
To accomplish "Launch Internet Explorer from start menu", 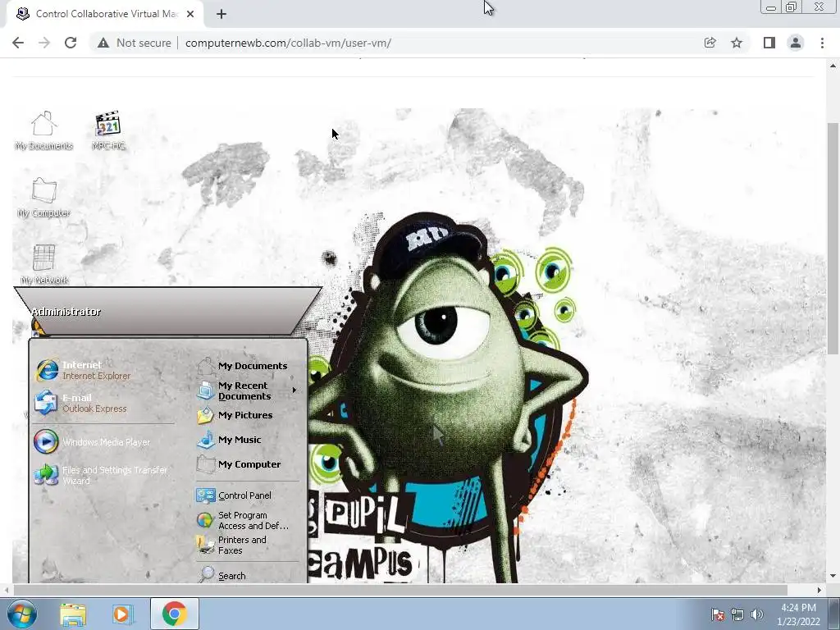I will coord(83,370).
